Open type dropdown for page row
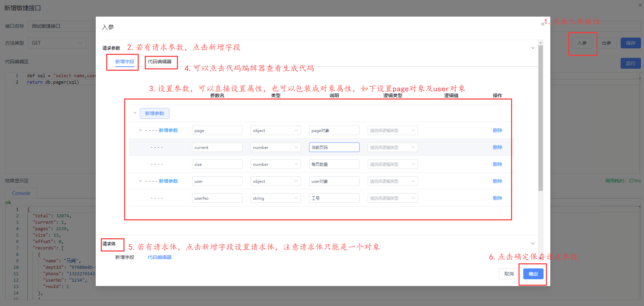 pyautogui.click(x=276, y=130)
